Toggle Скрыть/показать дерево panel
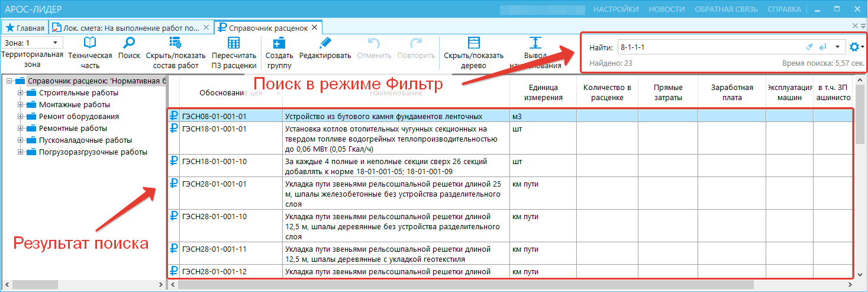The height and width of the screenshot is (292, 868). (473, 43)
